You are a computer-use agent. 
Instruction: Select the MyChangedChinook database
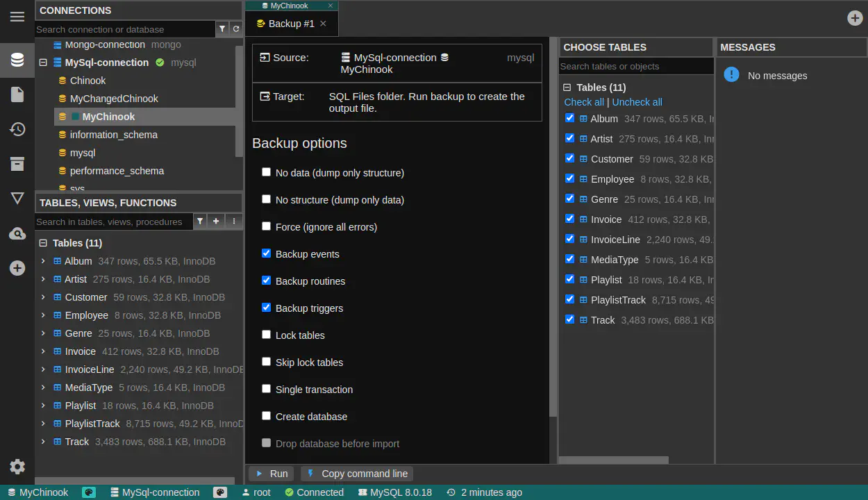(x=114, y=99)
